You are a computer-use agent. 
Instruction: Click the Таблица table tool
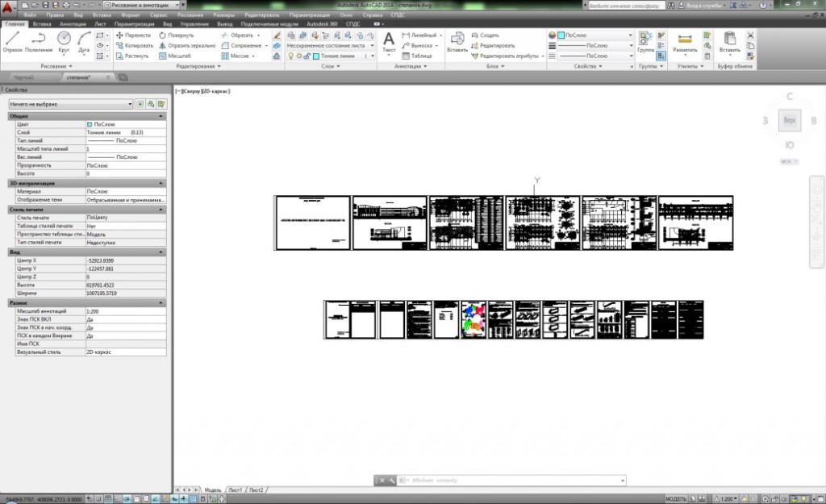[417, 56]
